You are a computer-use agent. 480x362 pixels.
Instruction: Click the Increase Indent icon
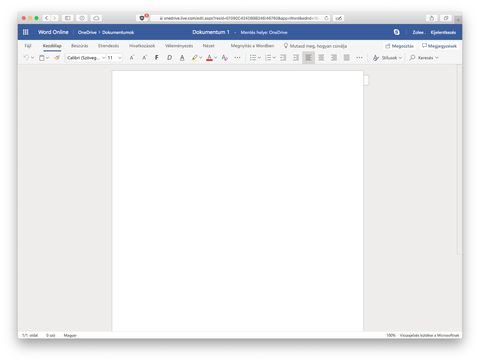coord(296,58)
